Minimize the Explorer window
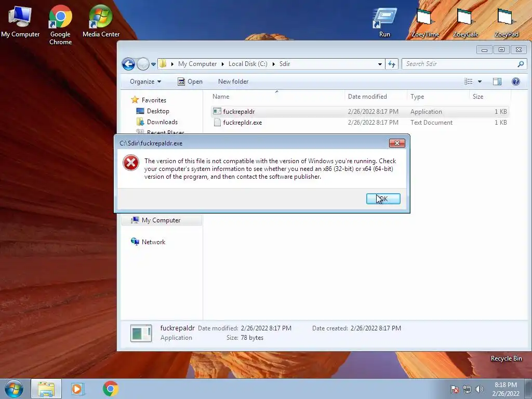 pyautogui.click(x=484, y=50)
